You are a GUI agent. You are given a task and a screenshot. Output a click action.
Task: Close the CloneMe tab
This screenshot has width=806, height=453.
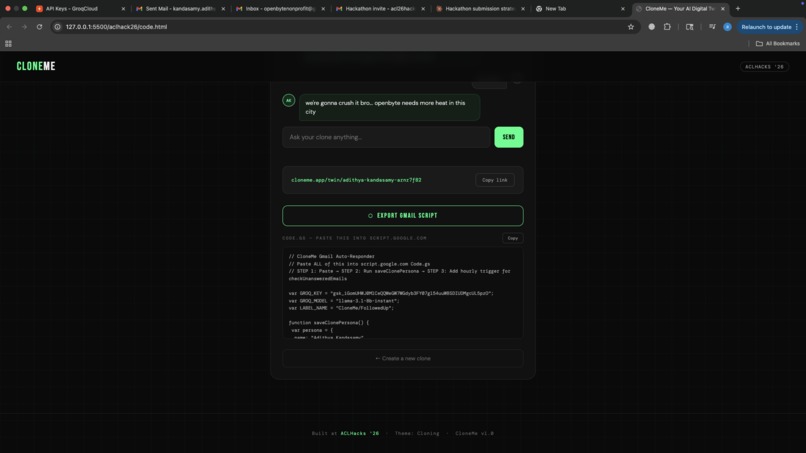[722, 9]
